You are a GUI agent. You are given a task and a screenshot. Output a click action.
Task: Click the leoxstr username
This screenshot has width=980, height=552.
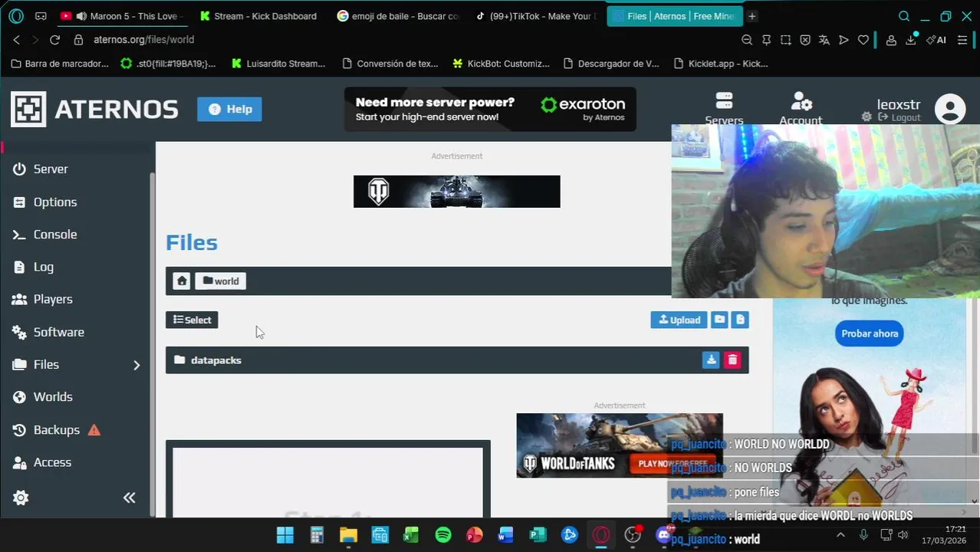(x=899, y=104)
